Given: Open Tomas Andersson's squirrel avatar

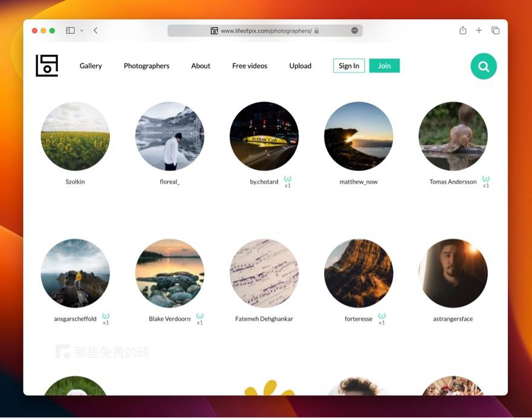Looking at the screenshot, I should point(453,137).
